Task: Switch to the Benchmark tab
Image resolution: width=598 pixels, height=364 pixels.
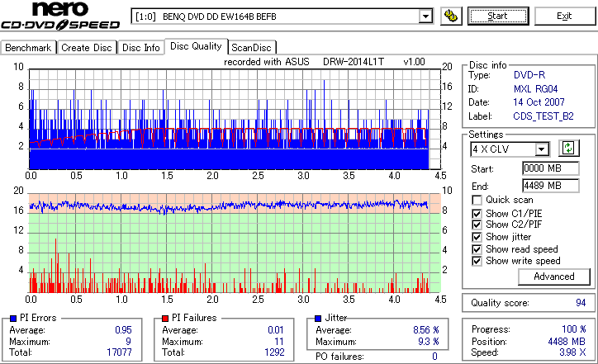Action: [x=28, y=48]
